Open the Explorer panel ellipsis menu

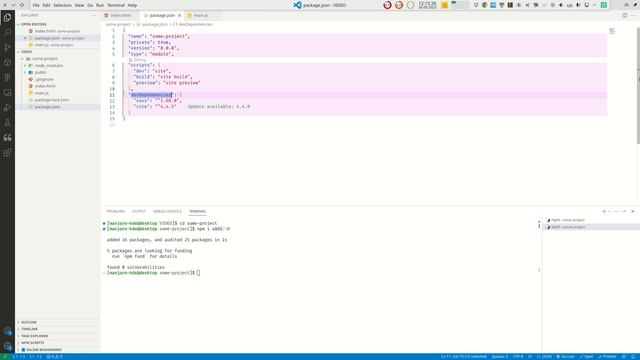[93, 16]
